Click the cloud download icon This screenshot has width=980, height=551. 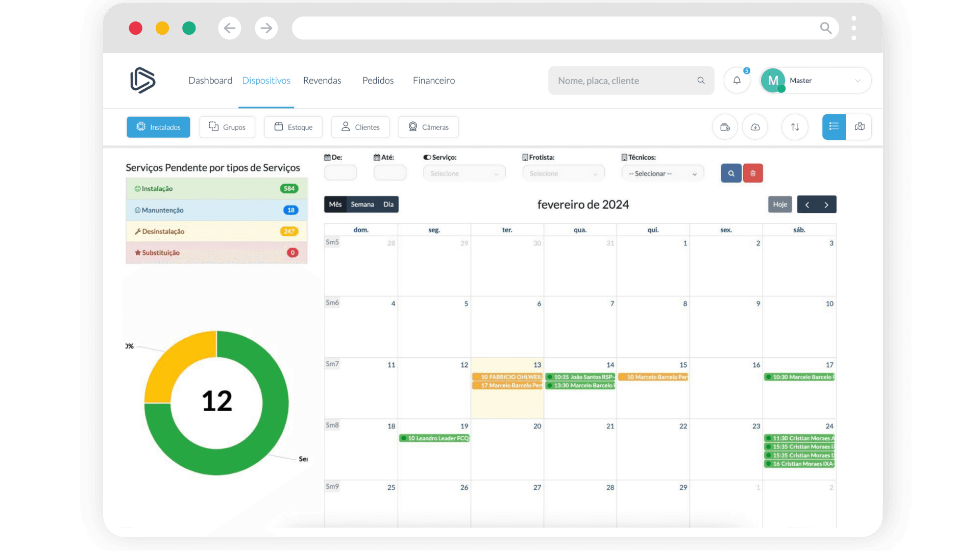[x=755, y=127]
